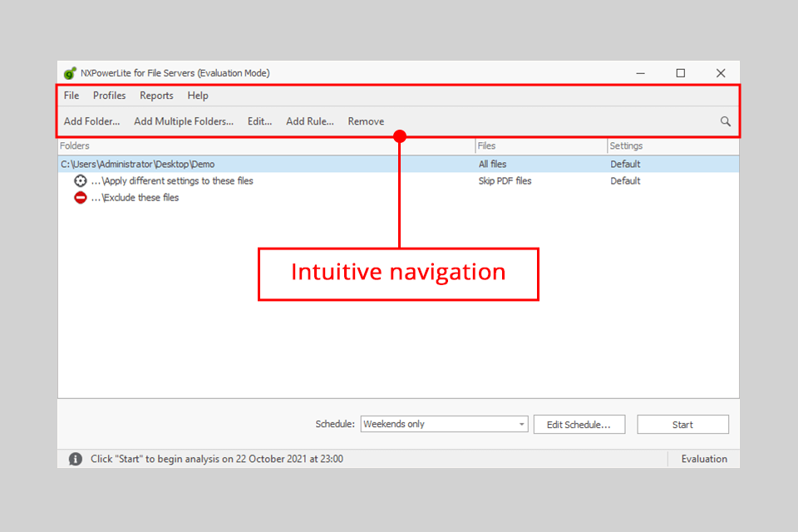Viewport: 798px width, 532px height.
Task: Open the Schedule dropdown showing Weekends only
Action: pos(444,424)
